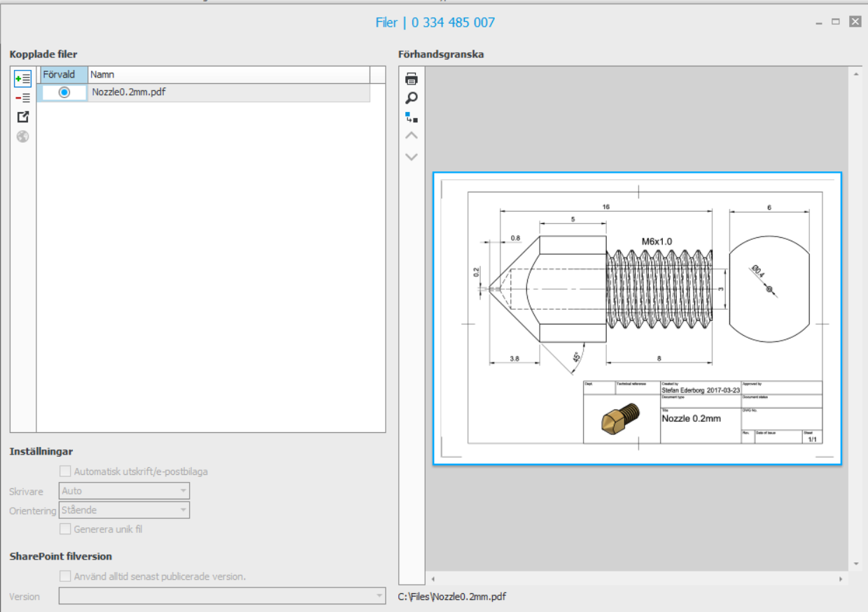Click the magnifier zoom icon

412,98
